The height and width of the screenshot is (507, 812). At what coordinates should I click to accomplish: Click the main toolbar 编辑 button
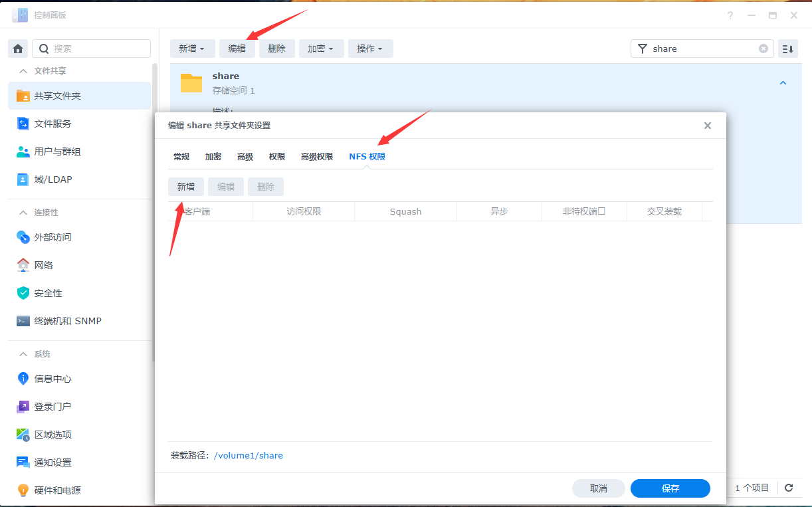point(237,49)
